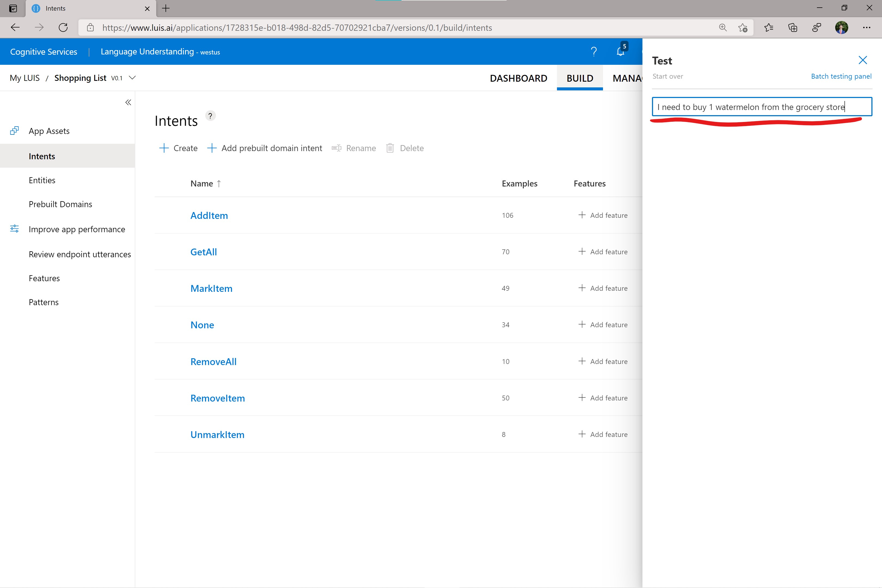Image resolution: width=882 pixels, height=588 pixels.
Task: Select the BUILD tab
Action: (579, 78)
